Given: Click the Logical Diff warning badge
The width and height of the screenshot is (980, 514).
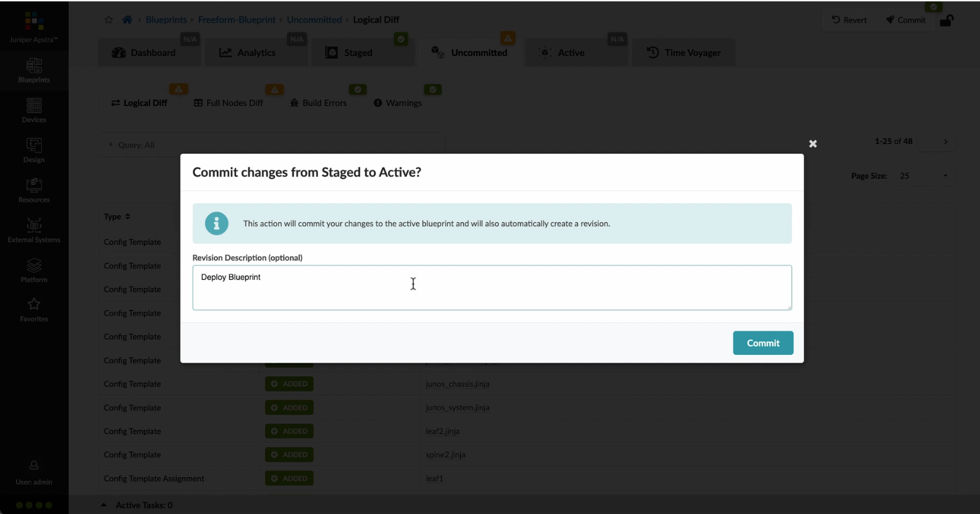Looking at the screenshot, I should [178, 89].
